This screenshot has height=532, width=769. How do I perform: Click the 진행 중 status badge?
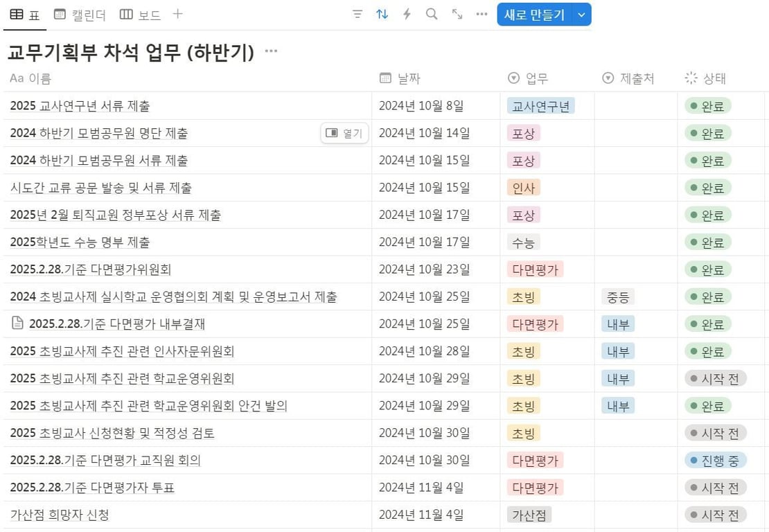(x=716, y=461)
